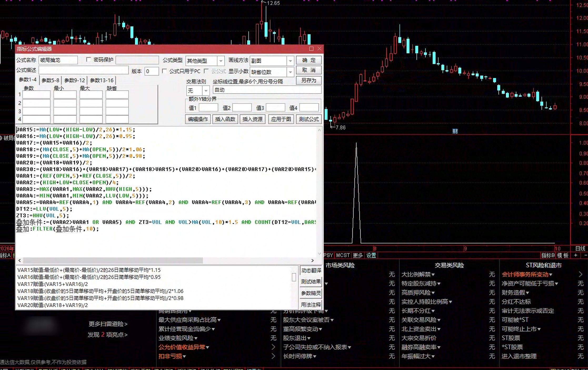Click the 插入资源 button
Viewport: 588px width, 370px height.
[252, 119]
